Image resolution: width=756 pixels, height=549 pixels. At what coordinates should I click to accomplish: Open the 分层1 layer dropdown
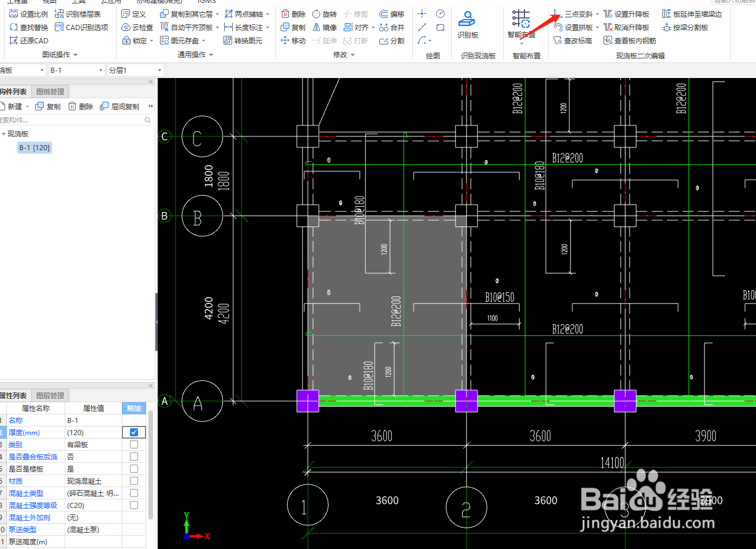(136, 70)
